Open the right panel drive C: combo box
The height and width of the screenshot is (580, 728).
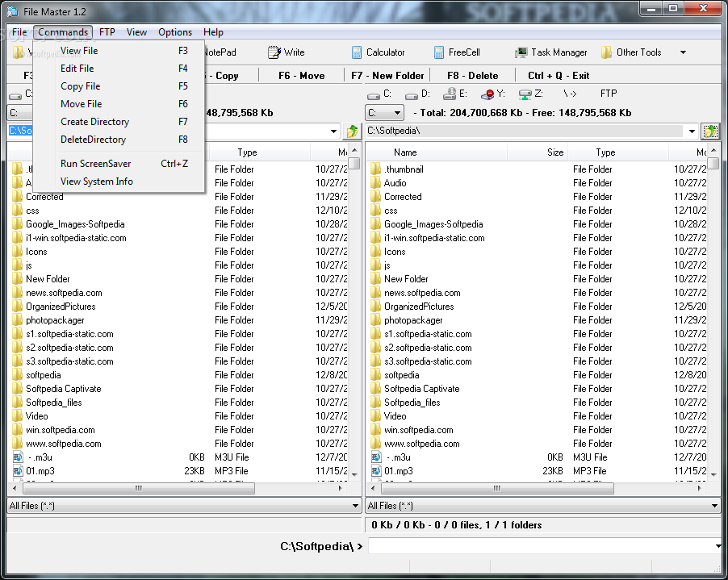click(384, 113)
